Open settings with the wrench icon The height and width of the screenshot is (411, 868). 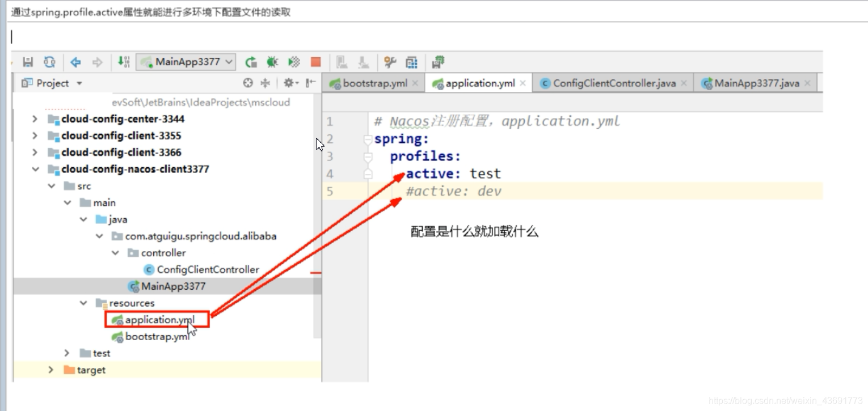pos(390,62)
